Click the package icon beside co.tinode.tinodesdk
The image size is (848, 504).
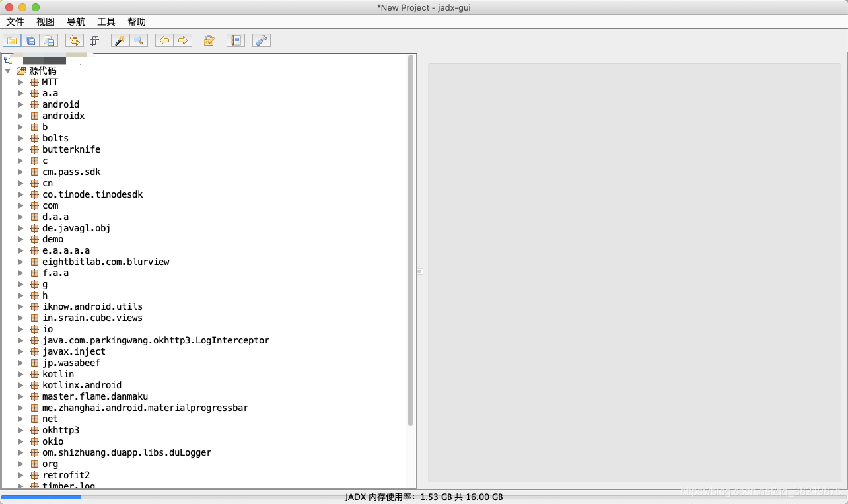point(34,194)
